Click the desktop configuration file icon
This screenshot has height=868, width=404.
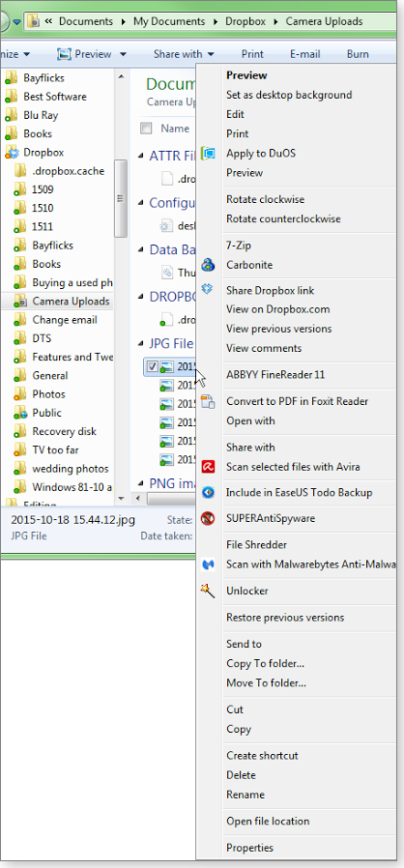click(166, 225)
